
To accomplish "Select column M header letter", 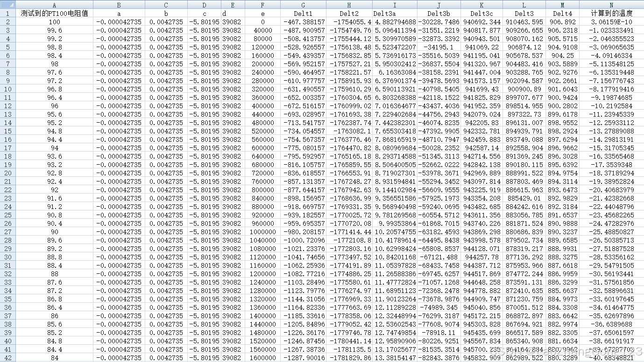I will (562, 5).
